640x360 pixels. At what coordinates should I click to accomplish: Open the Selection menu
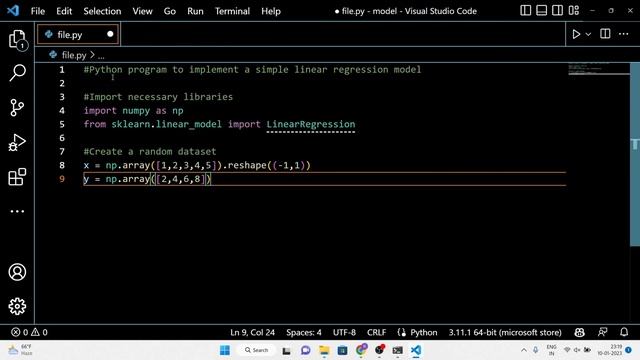click(x=102, y=11)
